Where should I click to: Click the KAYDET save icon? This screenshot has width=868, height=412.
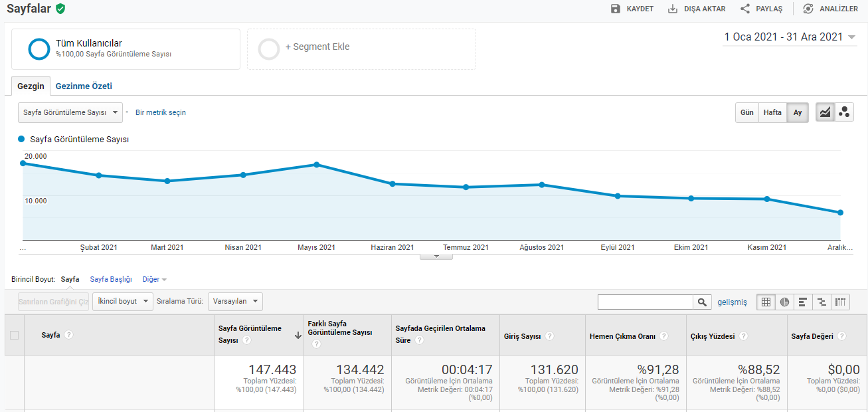click(x=615, y=9)
